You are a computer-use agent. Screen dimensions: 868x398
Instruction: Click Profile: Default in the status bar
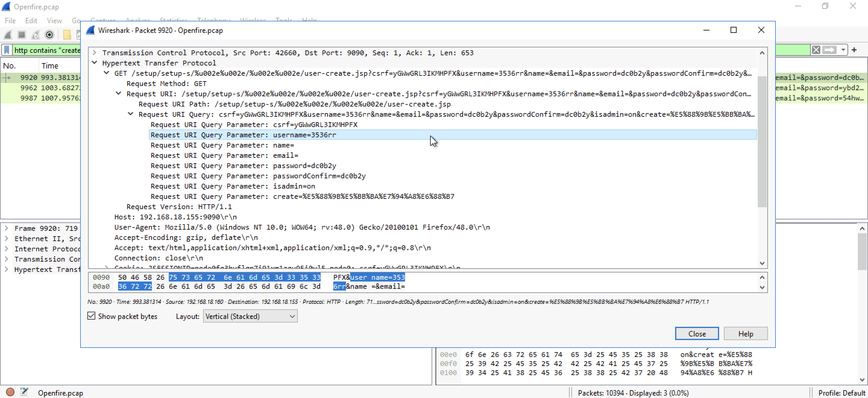pos(841,393)
